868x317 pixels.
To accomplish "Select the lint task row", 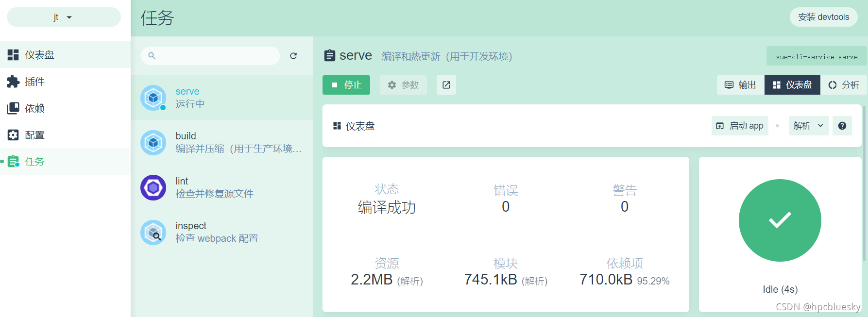I will (221, 187).
